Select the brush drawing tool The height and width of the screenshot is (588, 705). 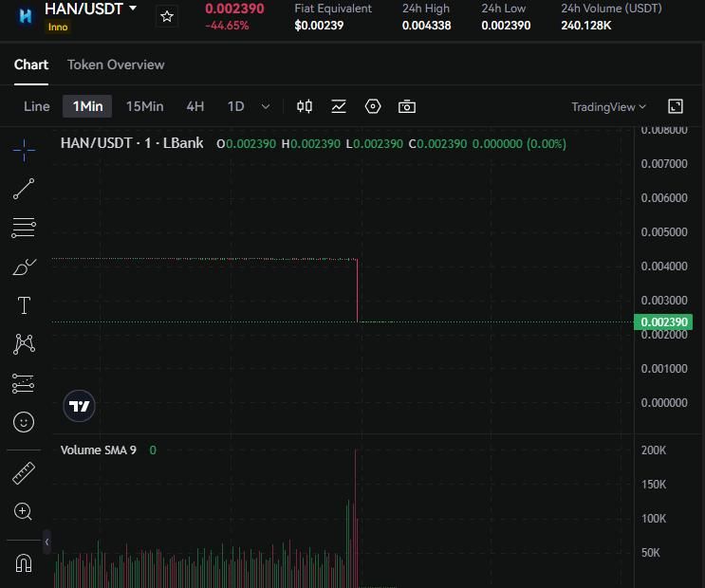coord(24,266)
